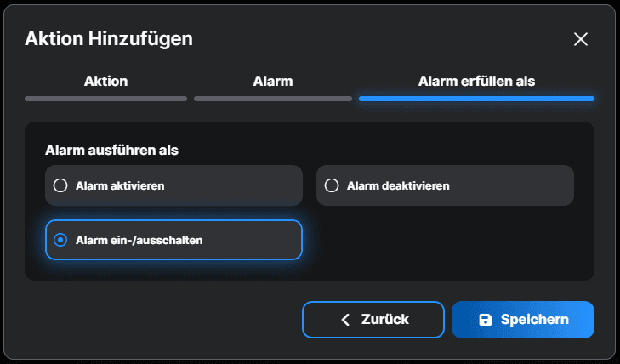Save with the Speichern button
620x364 pixels.
tap(522, 320)
